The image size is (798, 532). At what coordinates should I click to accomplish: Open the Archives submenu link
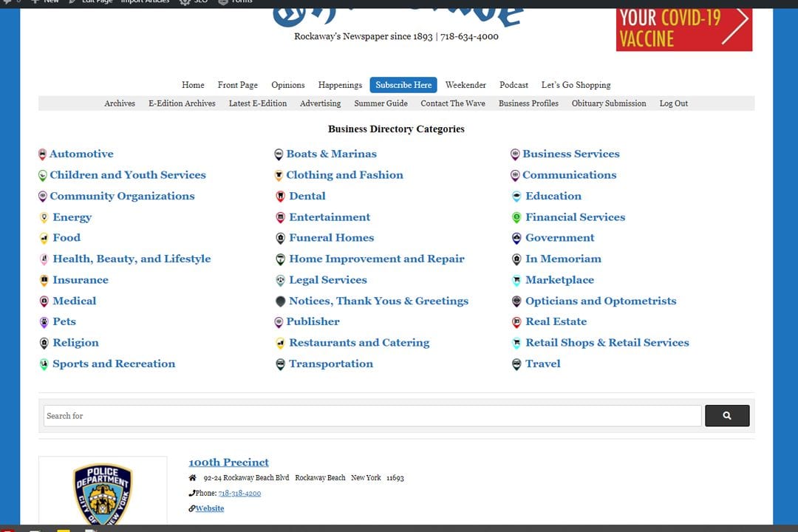[120, 103]
